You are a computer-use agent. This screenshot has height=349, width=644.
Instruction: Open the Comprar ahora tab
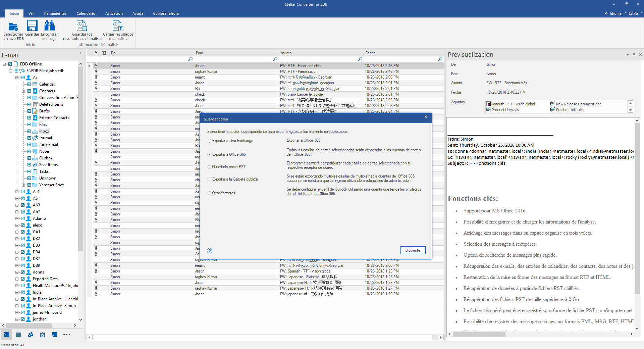coord(166,13)
